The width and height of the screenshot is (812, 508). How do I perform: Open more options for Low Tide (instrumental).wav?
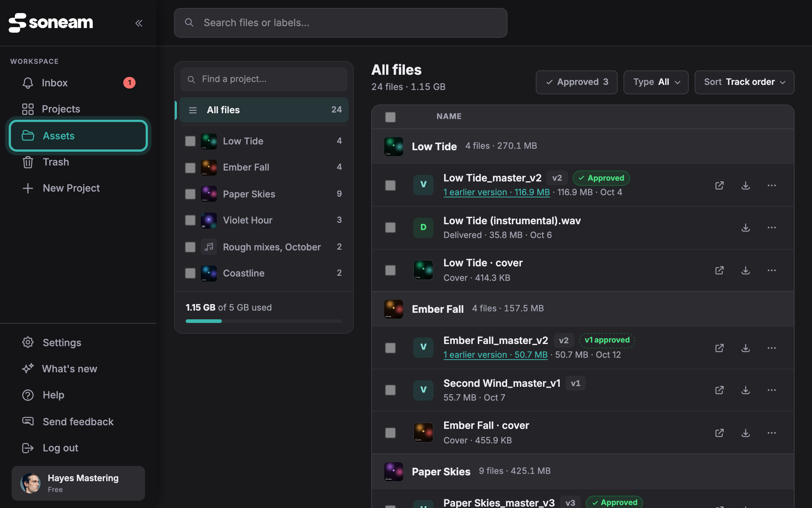coord(772,228)
